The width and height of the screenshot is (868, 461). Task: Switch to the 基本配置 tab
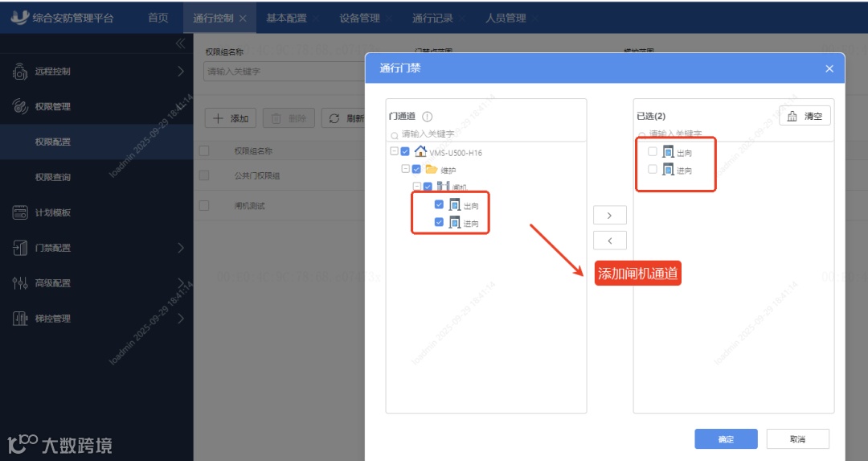click(286, 18)
